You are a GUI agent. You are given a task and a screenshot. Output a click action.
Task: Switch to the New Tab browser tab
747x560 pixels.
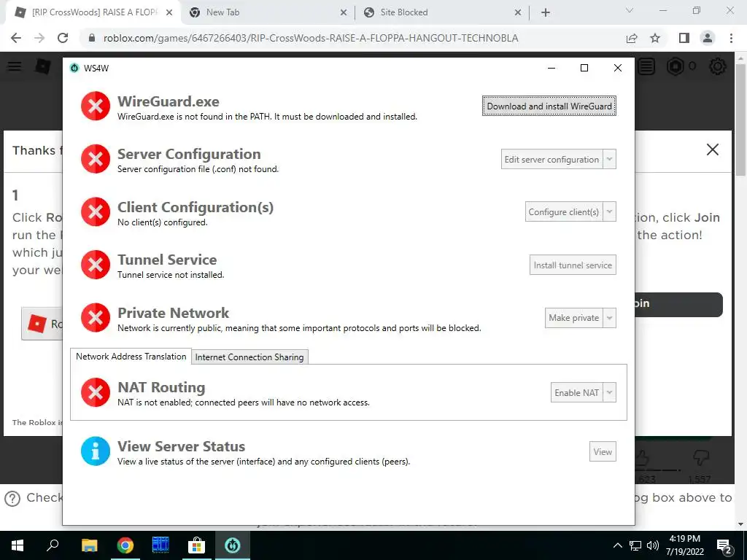coord(268,12)
